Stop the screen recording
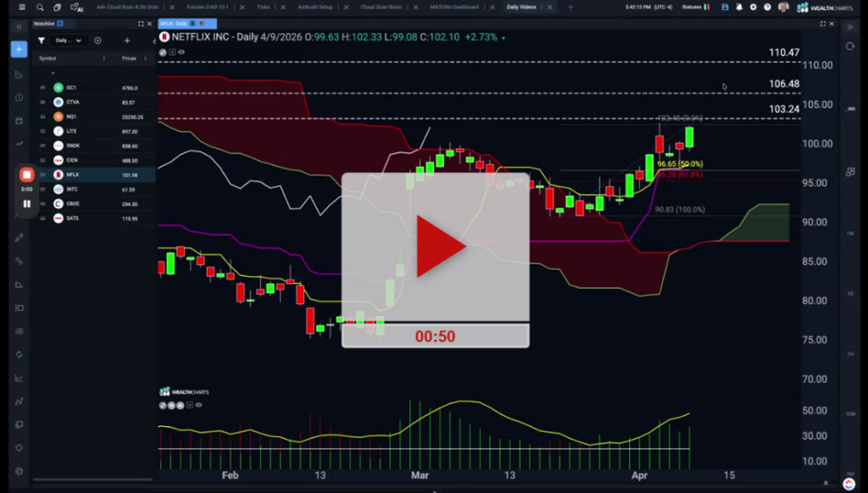 pos(26,174)
